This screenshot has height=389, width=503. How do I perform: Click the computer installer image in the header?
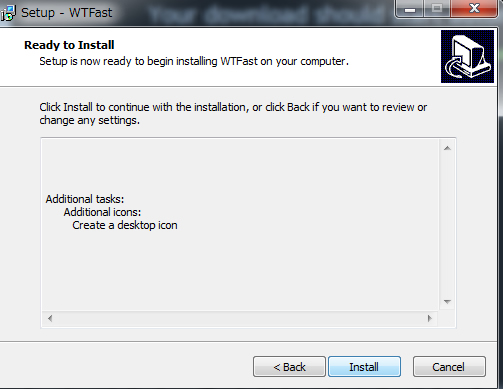(467, 56)
